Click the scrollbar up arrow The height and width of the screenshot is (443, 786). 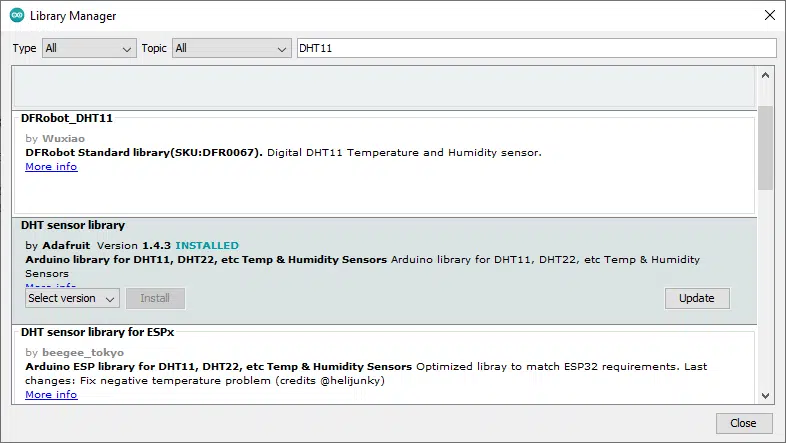[765, 76]
